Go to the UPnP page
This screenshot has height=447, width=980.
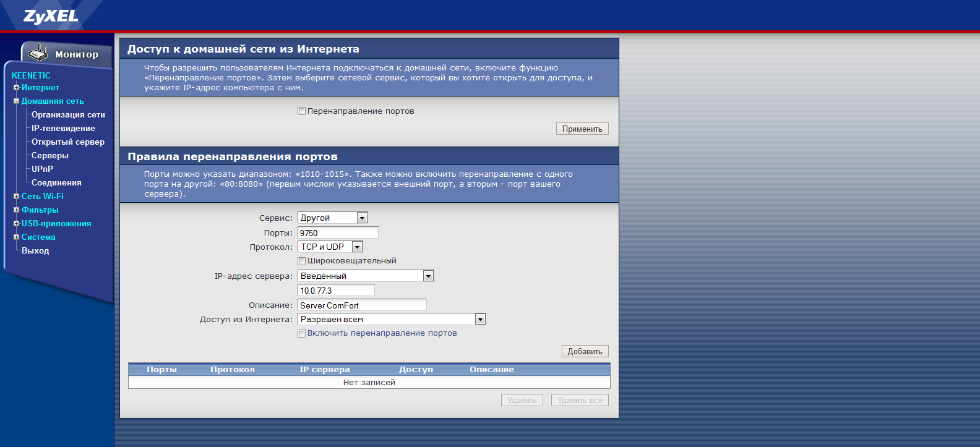(42, 169)
